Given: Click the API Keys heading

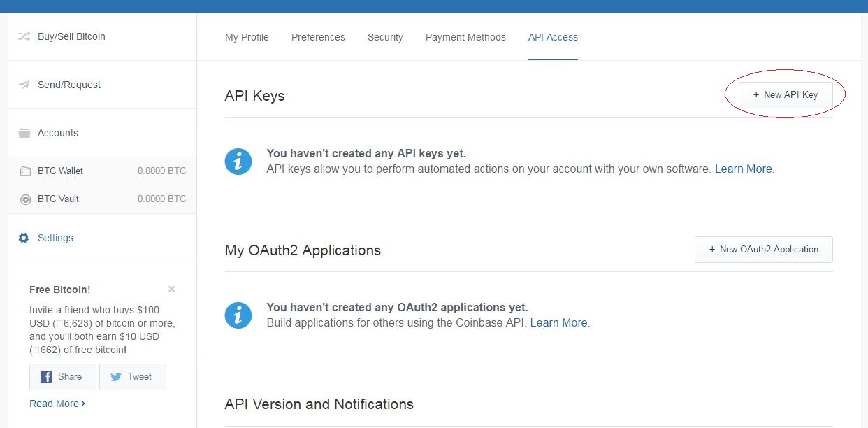Looking at the screenshot, I should (x=254, y=96).
